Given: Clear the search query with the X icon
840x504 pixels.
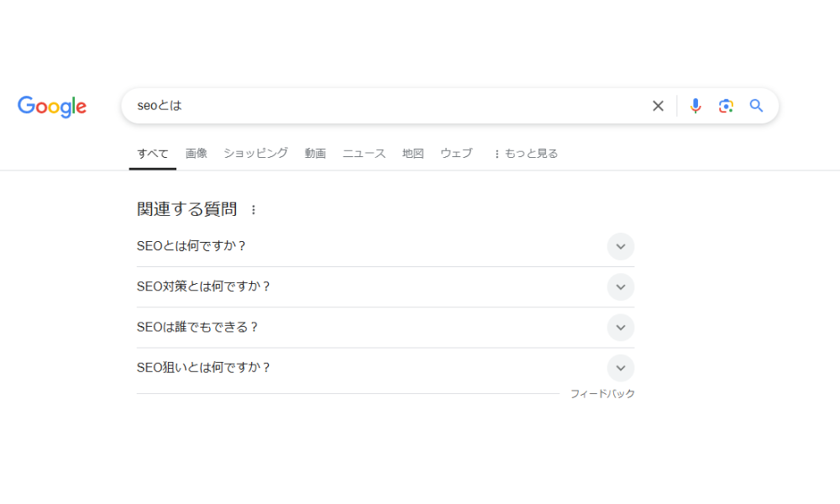Looking at the screenshot, I should (x=658, y=106).
